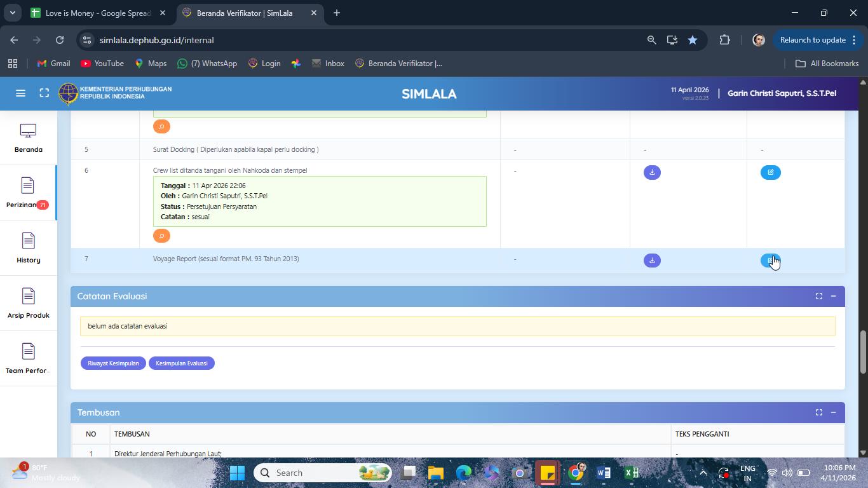This screenshot has width=868, height=488.
Task: Click the Riwayat Kesimpulan button
Action: (x=113, y=363)
